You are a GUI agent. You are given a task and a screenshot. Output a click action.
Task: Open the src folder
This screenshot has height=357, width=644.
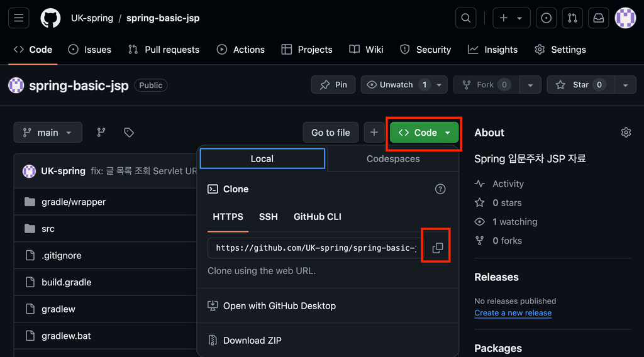click(x=48, y=229)
